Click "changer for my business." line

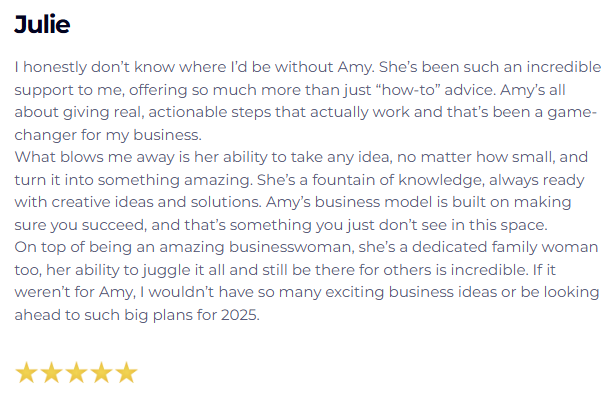tap(108, 135)
